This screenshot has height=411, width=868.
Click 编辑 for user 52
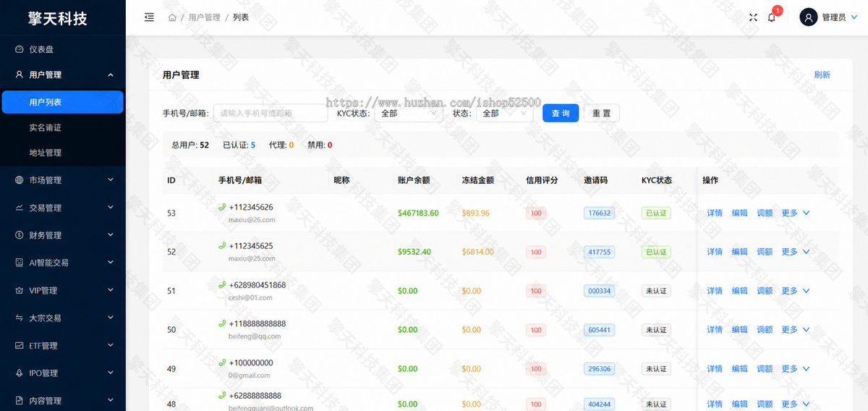coord(739,252)
